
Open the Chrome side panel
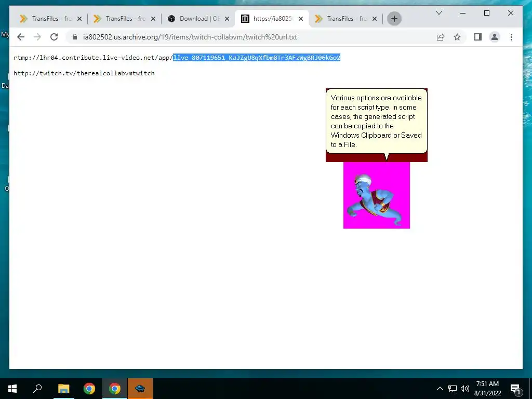tap(478, 37)
